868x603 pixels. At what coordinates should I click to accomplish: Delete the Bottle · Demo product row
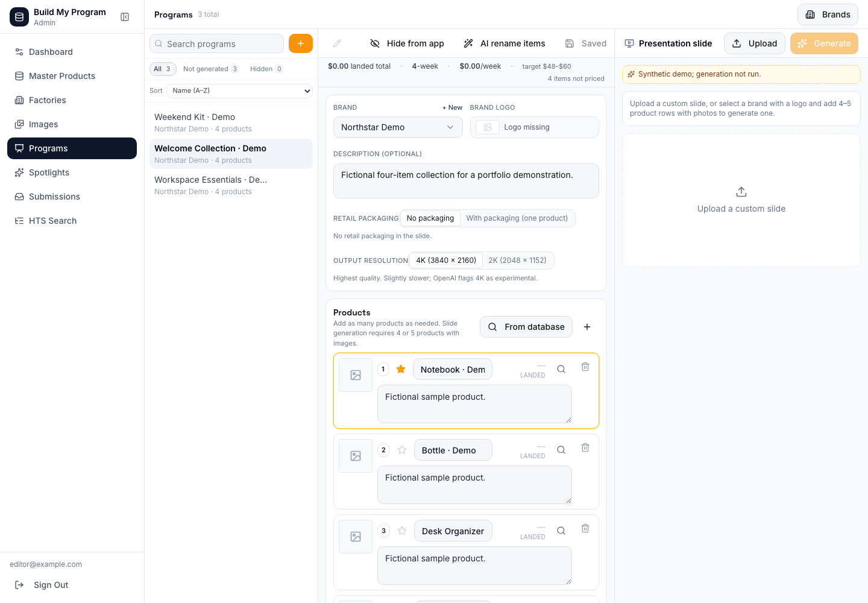pos(585,447)
